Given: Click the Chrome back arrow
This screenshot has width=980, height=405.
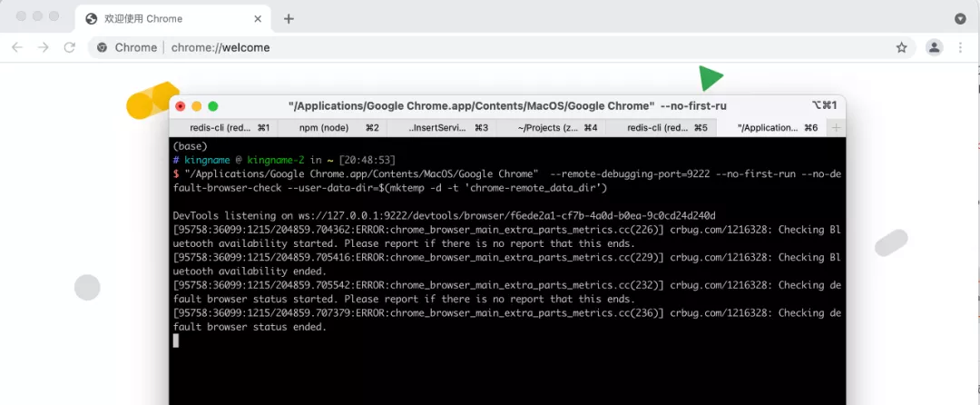Looking at the screenshot, I should [x=17, y=47].
